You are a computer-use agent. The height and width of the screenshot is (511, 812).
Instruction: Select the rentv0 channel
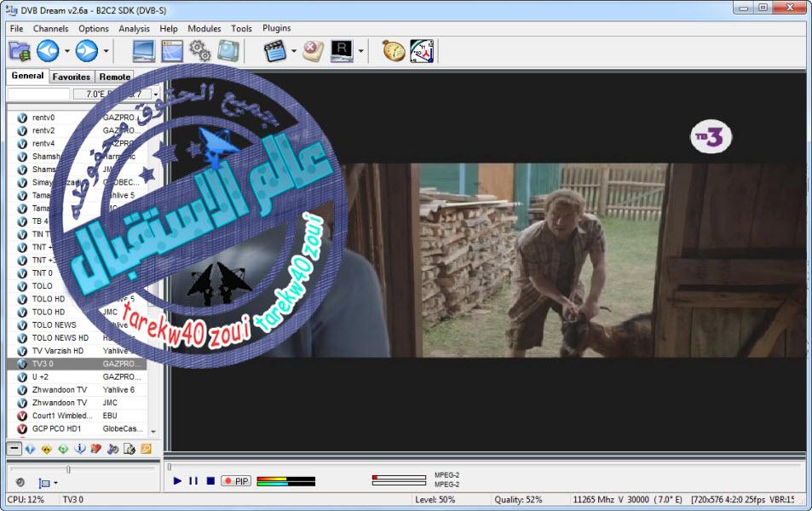click(78, 118)
